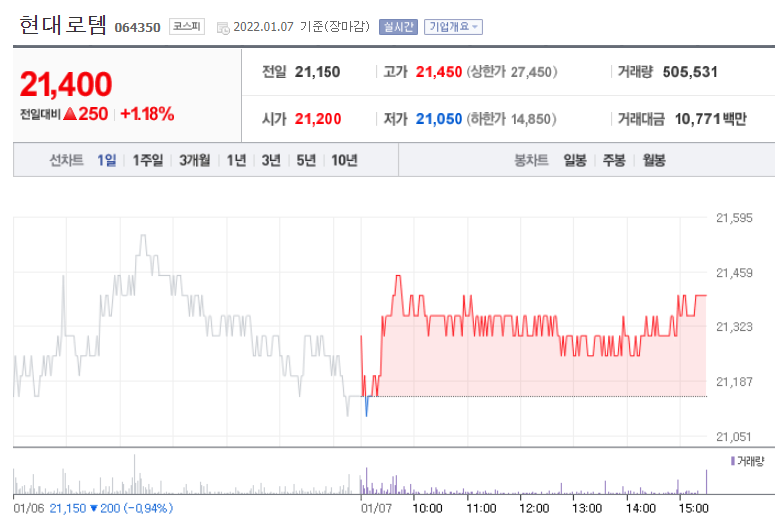Click the 21,595 y-axis label

pyautogui.click(x=734, y=218)
